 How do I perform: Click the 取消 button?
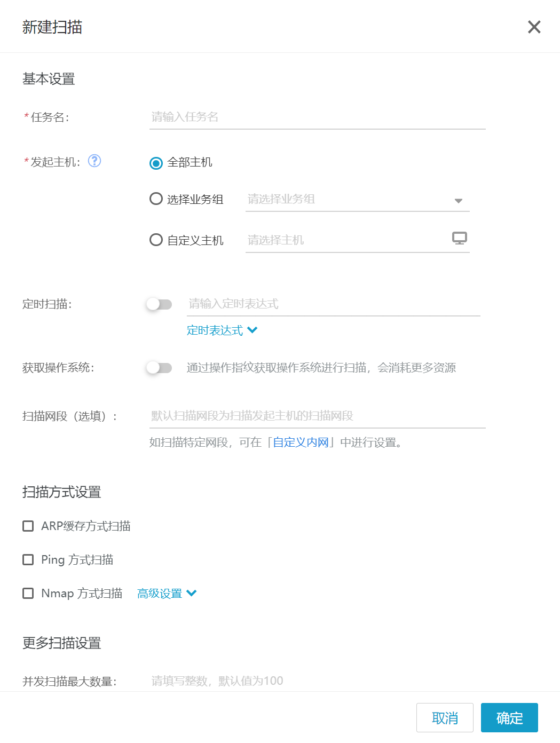coord(445,718)
